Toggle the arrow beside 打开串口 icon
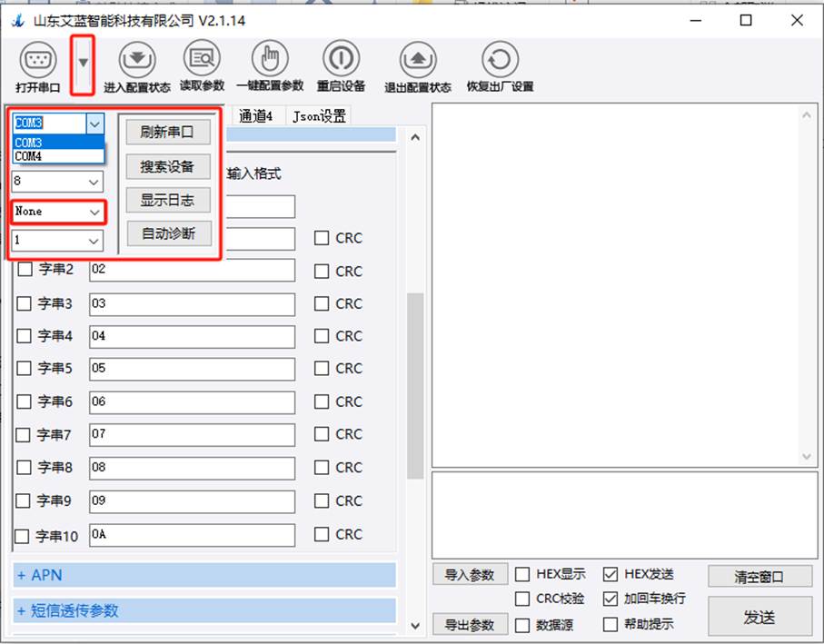Viewport: 824px width, 644px height. pyautogui.click(x=83, y=64)
